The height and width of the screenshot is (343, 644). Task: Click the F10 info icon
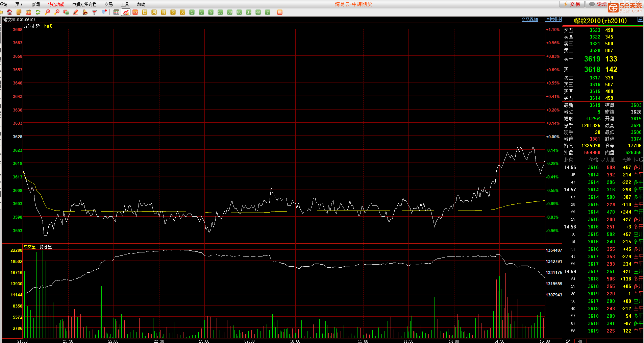28,12
